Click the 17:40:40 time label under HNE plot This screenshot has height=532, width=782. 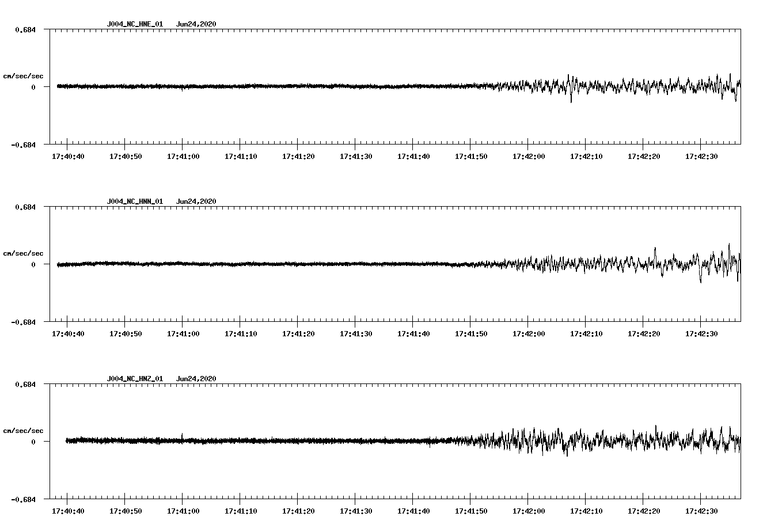pyautogui.click(x=68, y=157)
